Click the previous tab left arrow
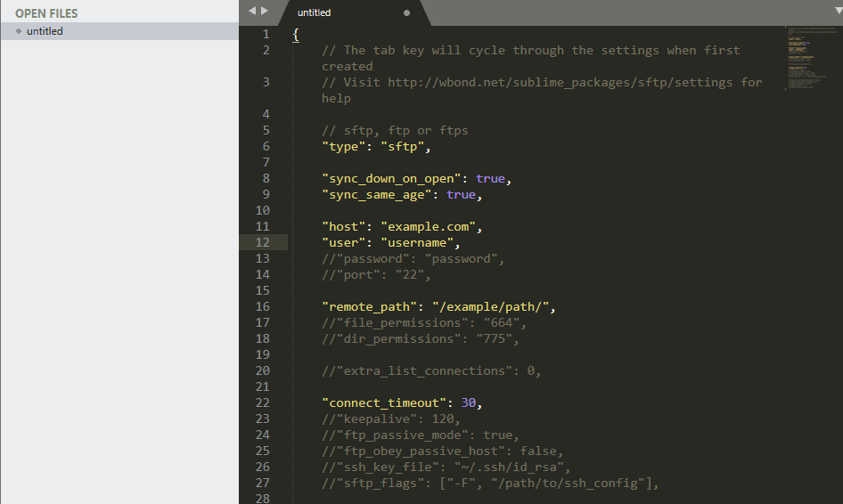The image size is (843, 504). tap(252, 11)
